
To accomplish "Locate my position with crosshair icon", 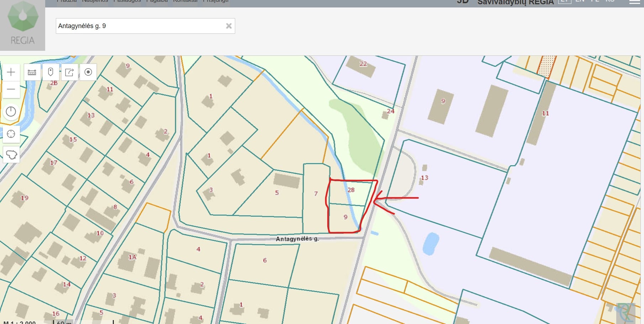I will (11, 134).
